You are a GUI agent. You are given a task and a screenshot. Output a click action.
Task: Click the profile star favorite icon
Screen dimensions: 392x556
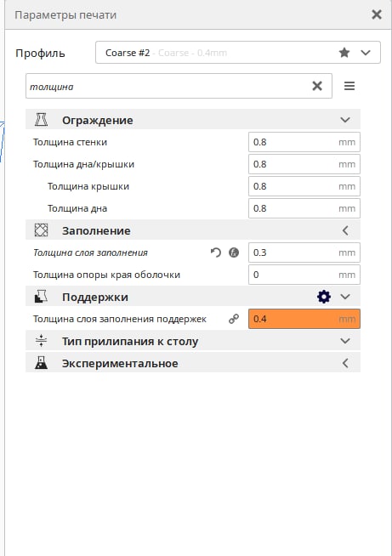pos(344,53)
